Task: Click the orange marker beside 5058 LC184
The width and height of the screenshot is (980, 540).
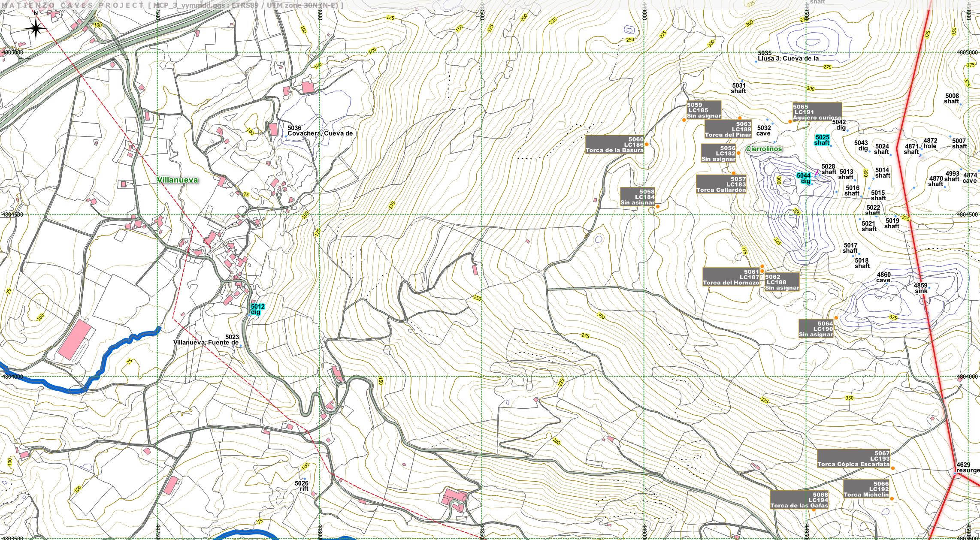Action: click(657, 207)
